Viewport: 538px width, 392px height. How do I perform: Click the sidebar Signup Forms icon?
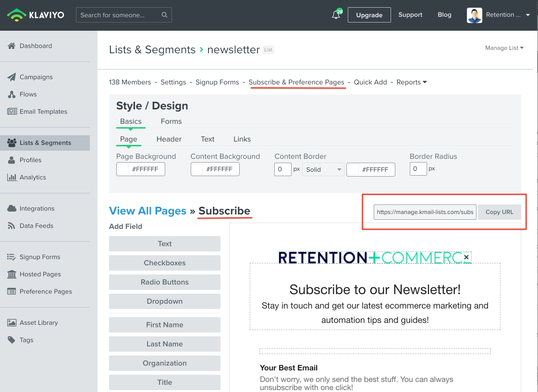pyautogui.click(x=12, y=257)
